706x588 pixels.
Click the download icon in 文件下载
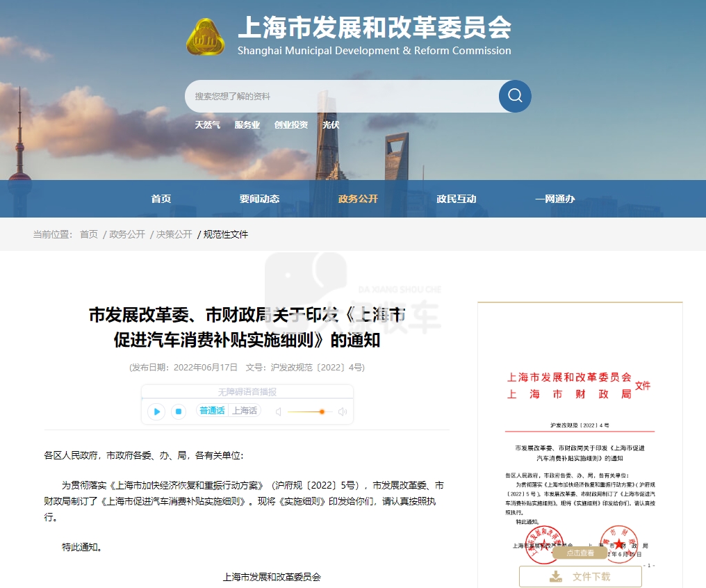pos(556,576)
